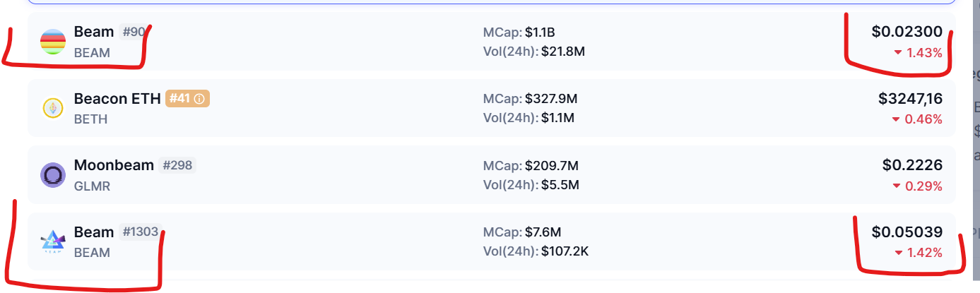Click the red down arrow beside 0.46%
This screenshot has height=293, width=980.
[x=897, y=120]
